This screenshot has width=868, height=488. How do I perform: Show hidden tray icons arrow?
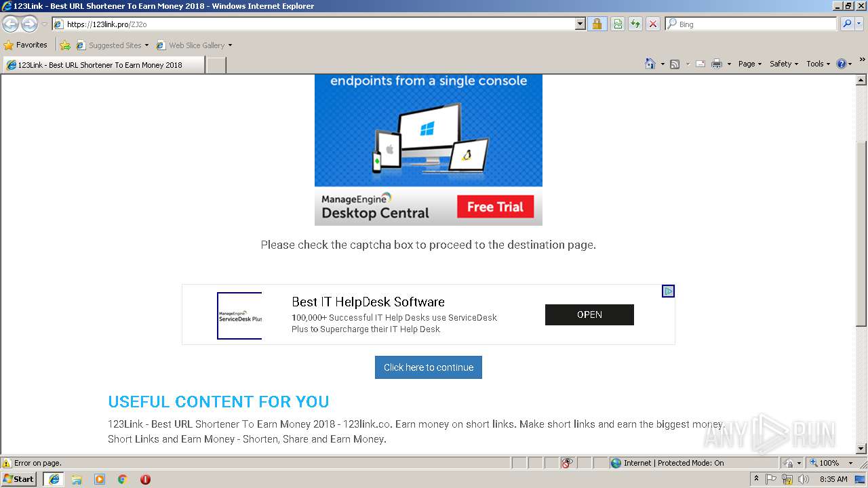pyautogui.click(x=756, y=479)
